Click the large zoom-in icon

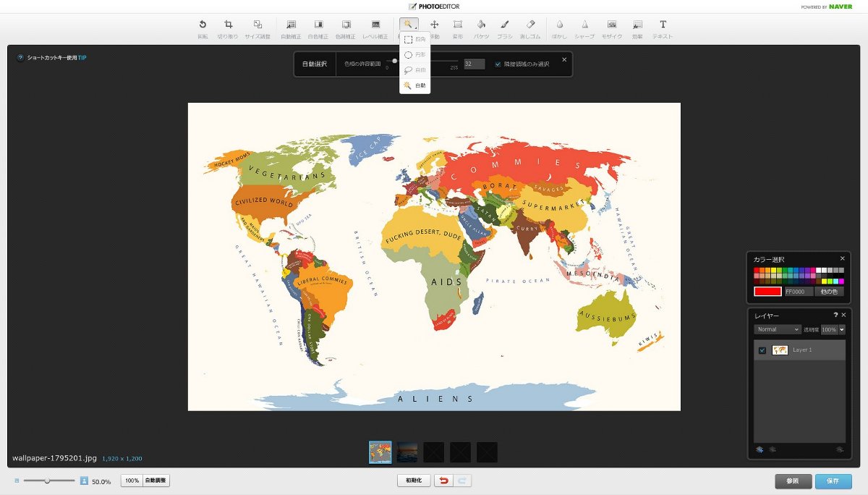pyautogui.click(x=84, y=481)
